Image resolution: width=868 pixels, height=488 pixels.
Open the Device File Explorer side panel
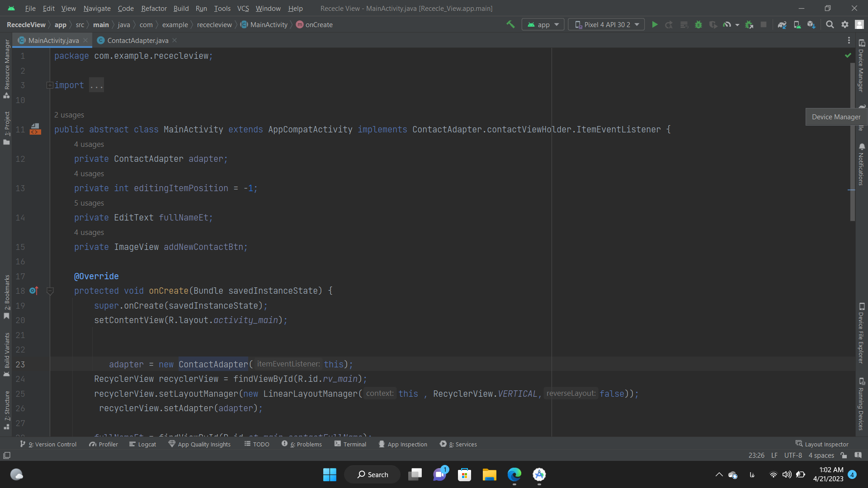pyautogui.click(x=861, y=333)
